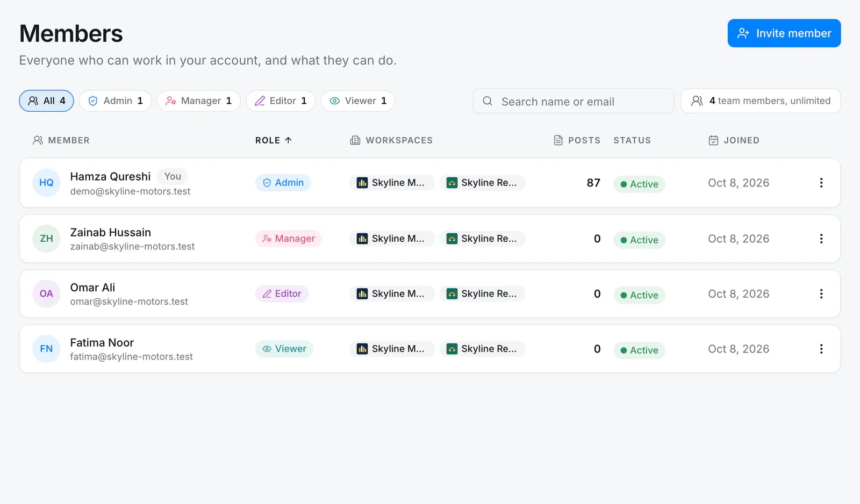Image resolution: width=860 pixels, height=504 pixels.
Task: Click the email omar@skyline-motors.test
Action: pyautogui.click(x=129, y=302)
